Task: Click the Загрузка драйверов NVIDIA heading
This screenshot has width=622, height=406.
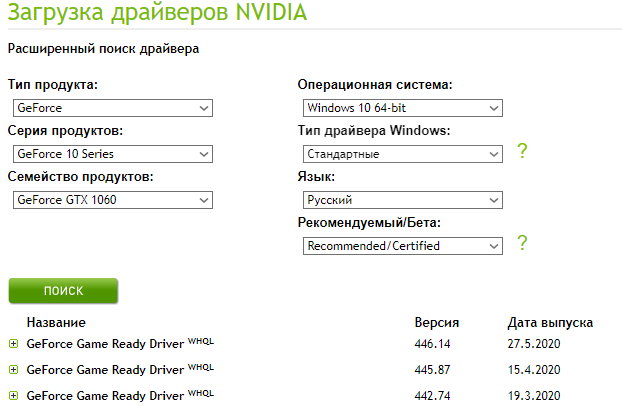Action: click(x=157, y=13)
